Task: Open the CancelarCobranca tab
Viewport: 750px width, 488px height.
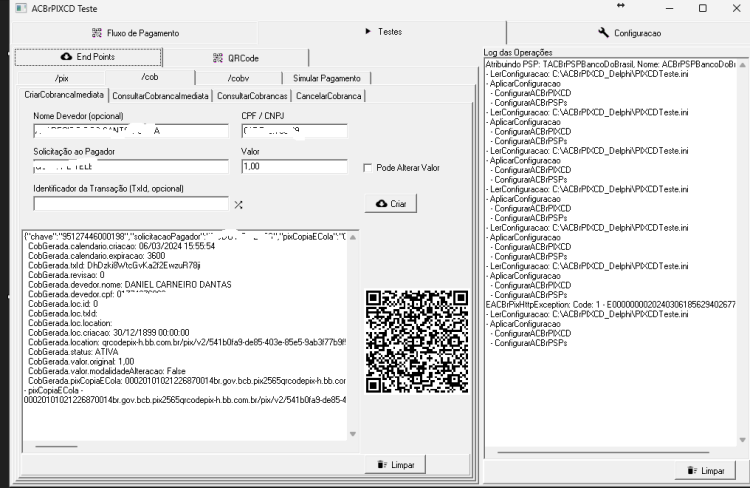Action: pyautogui.click(x=329, y=96)
